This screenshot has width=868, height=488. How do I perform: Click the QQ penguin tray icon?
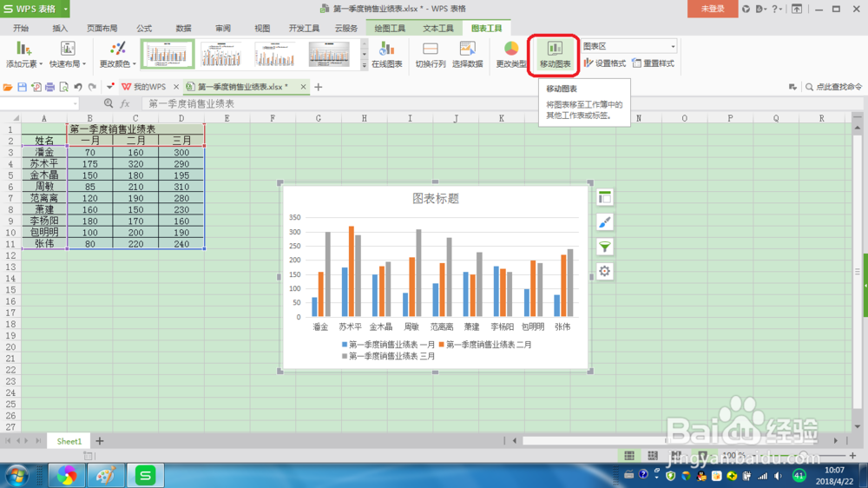(701, 476)
